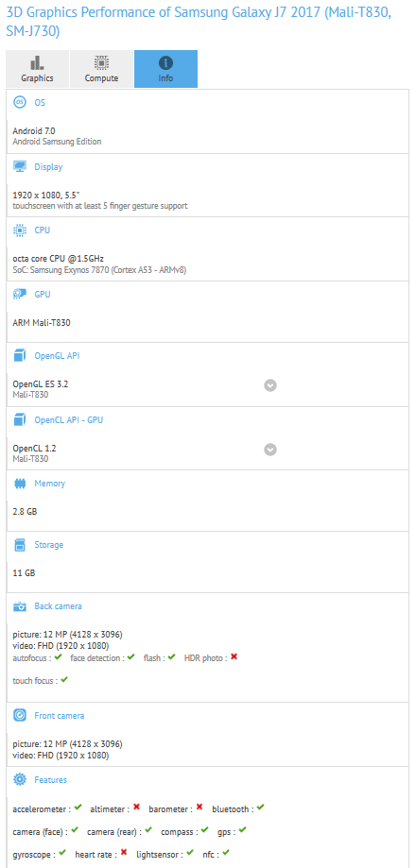Click the Memory chip icon

(20, 484)
